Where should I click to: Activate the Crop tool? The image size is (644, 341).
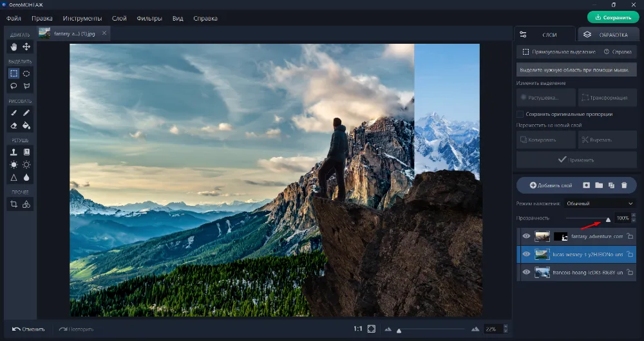[x=14, y=204]
